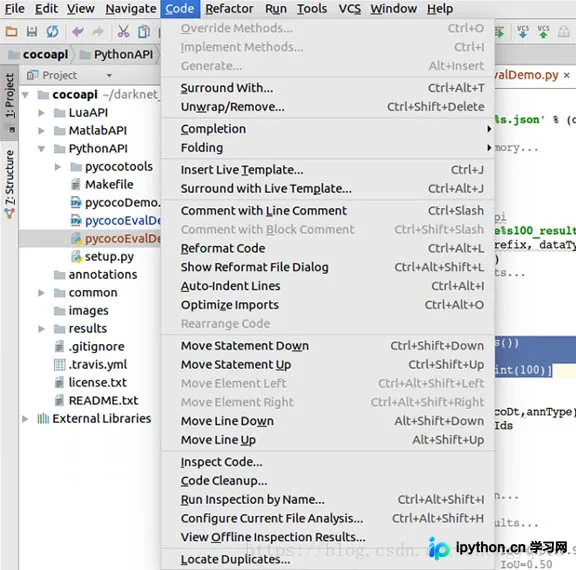This screenshot has width=576, height=570.
Task: Choose Optimize Imports
Action: tap(327, 305)
